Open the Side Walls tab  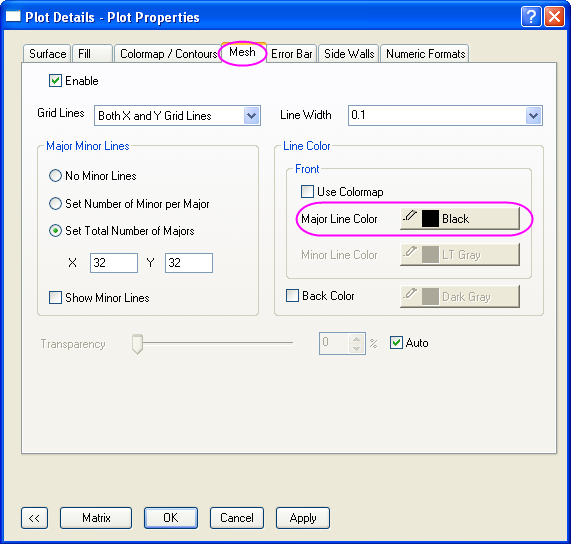349,54
